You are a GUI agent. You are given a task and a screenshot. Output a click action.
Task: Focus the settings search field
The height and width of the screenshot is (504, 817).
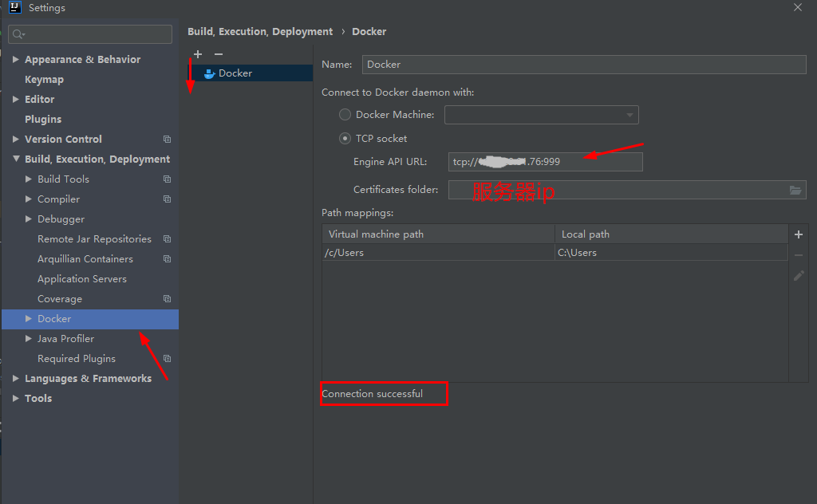(90, 34)
